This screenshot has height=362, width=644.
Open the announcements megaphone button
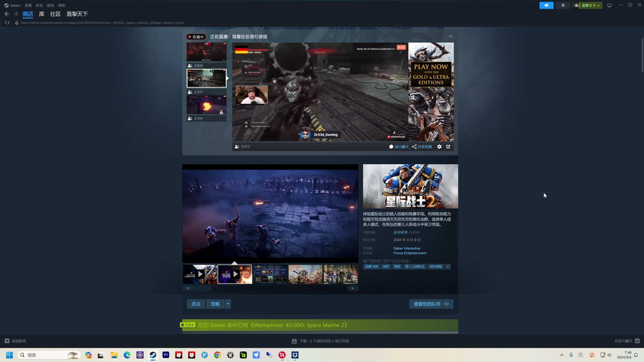[x=546, y=5]
